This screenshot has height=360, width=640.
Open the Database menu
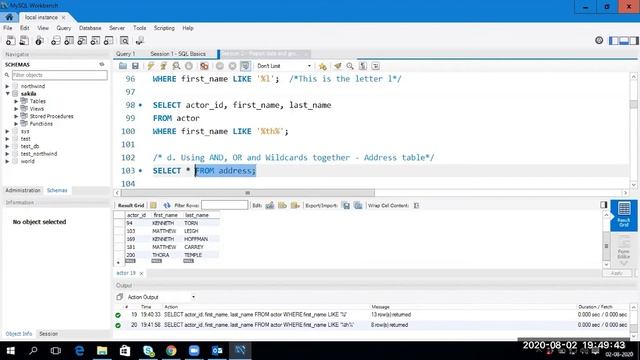click(x=90, y=28)
